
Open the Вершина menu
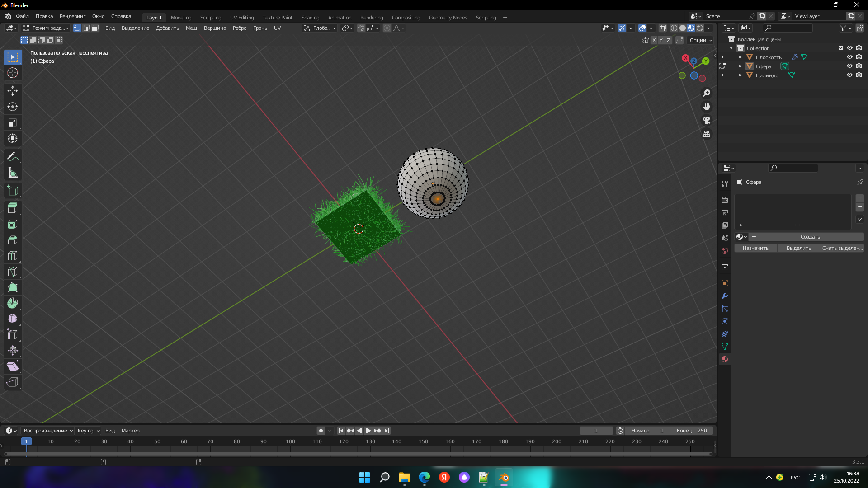pos(215,28)
